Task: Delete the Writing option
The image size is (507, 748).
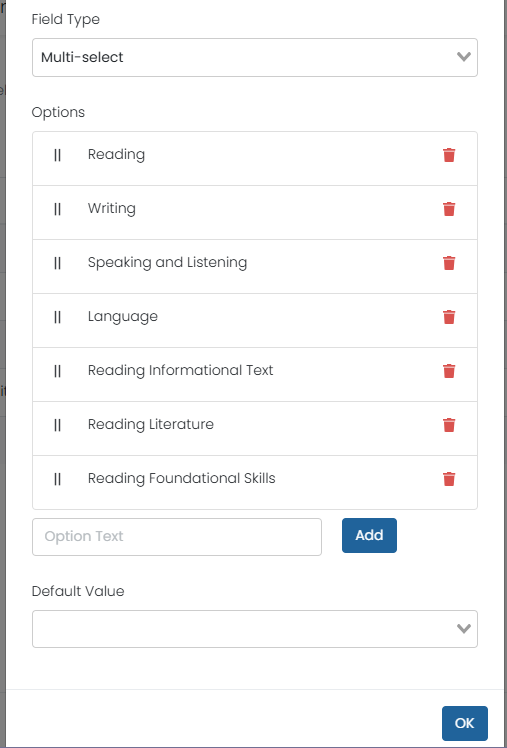Action: (449, 209)
